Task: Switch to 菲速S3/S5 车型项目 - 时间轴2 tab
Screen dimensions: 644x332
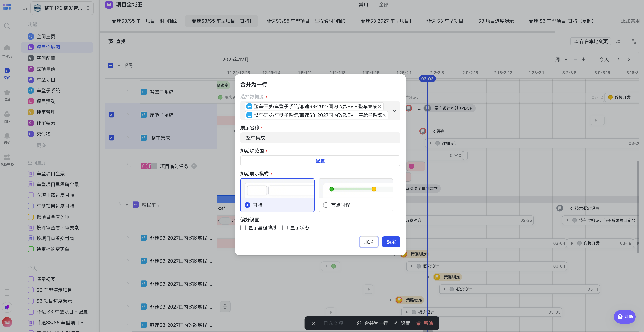Action: click(144, 21)
